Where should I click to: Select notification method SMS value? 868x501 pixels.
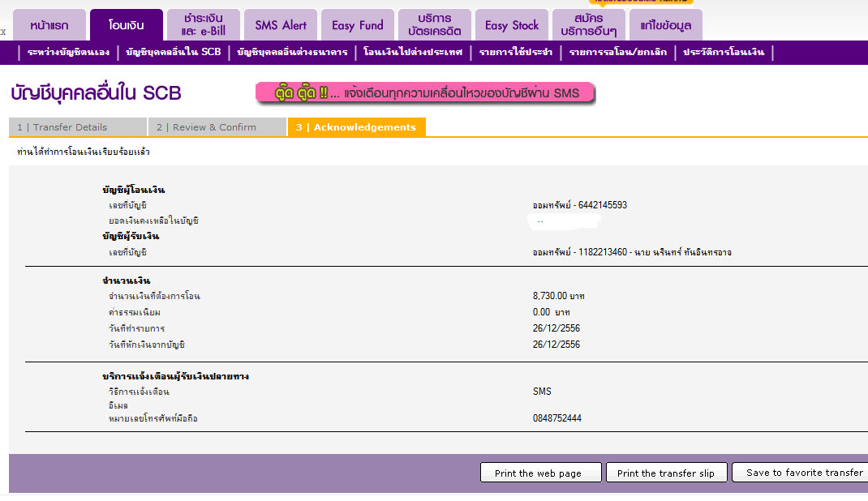click(542, 391)
